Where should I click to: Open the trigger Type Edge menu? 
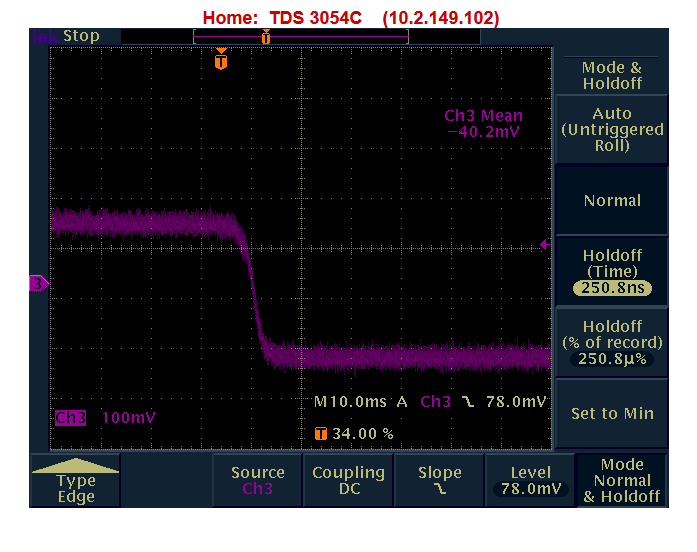(x=76, y=481)
